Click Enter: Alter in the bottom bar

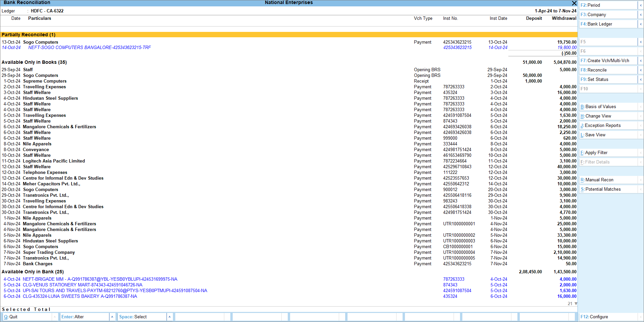point(85,317)
